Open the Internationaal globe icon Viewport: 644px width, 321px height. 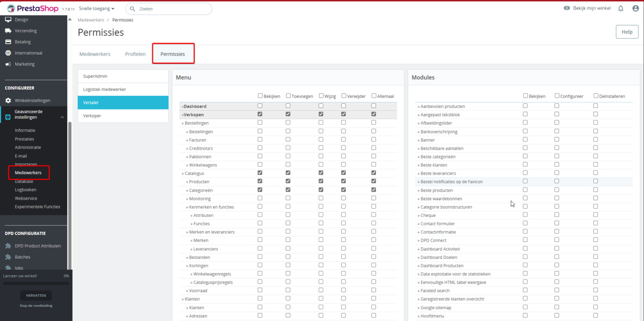click(x=8, y=52)
